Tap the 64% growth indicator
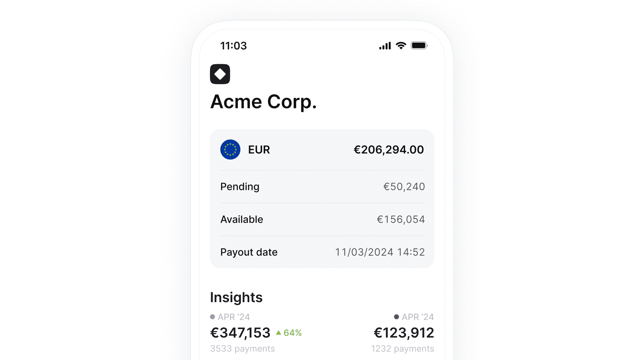Viewport: 644px width, 360px height. 292,333
